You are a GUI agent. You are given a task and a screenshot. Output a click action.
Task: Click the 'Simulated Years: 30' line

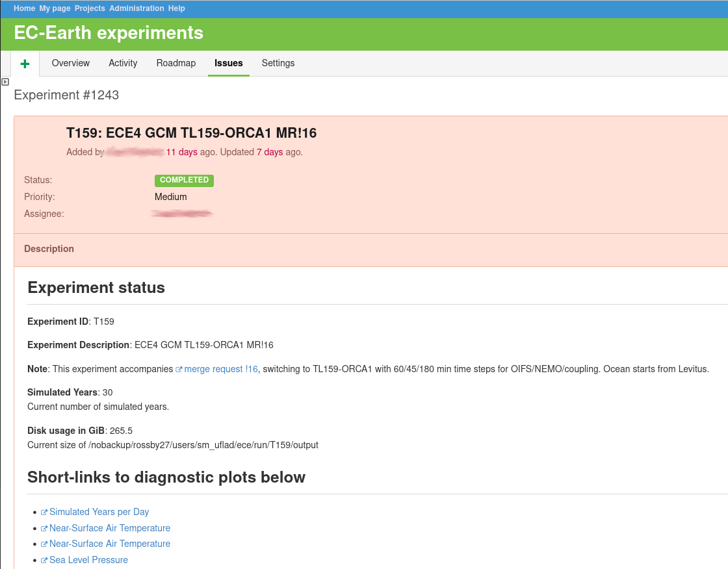click(x=70, y=392)
